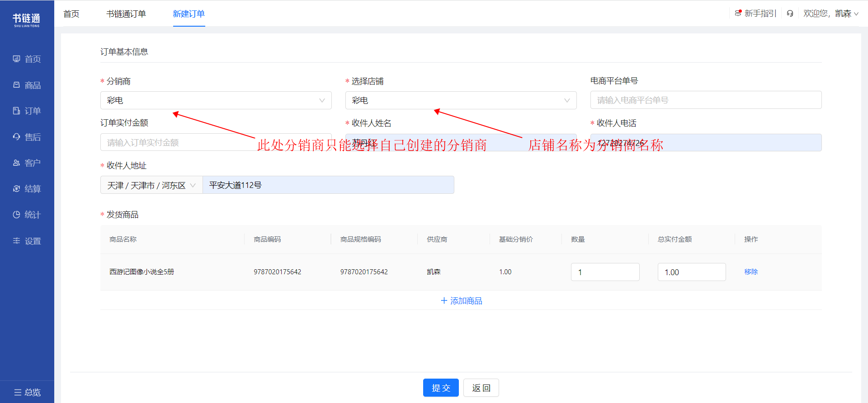Expand the 选择店铺 dropdown
The height and width of the screenshot is (403, 868).
coord(461,100)
